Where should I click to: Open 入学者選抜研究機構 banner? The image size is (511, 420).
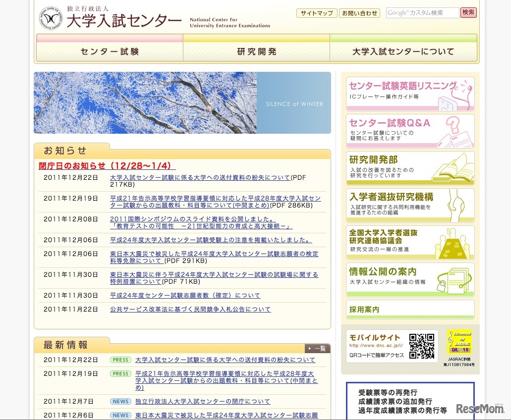[410, 205]
